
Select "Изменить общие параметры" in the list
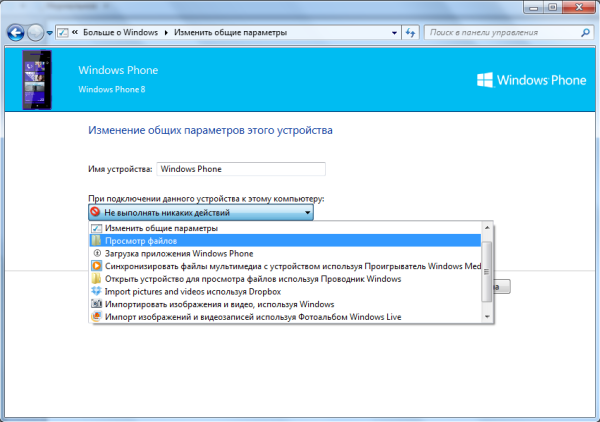285,228
